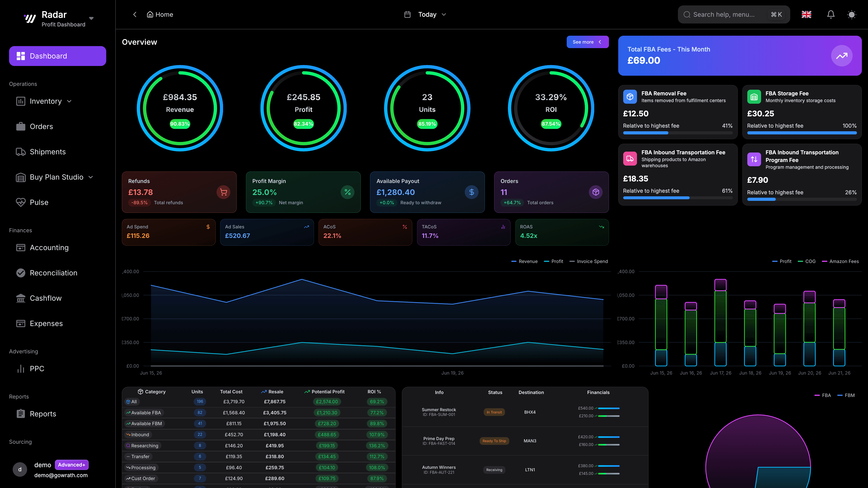Click the PPC bar chart icon
This screenshot has height=488, width=868.
(x=21, y=368)
